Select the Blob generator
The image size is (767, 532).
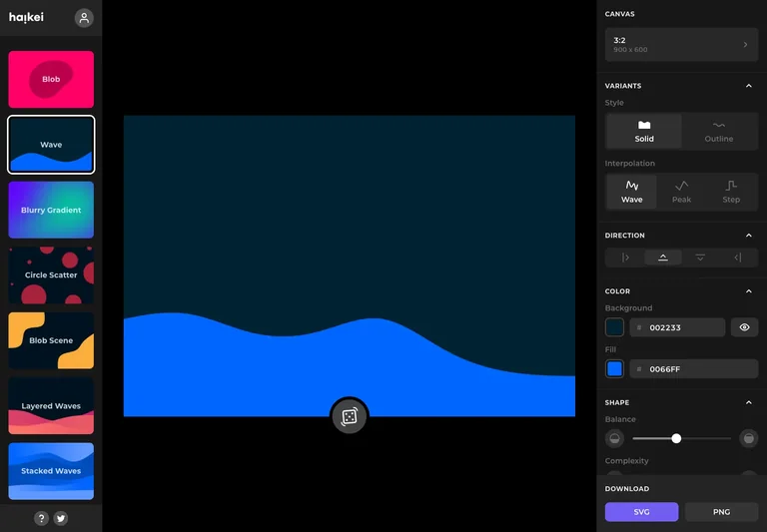[x=51, y=79]
